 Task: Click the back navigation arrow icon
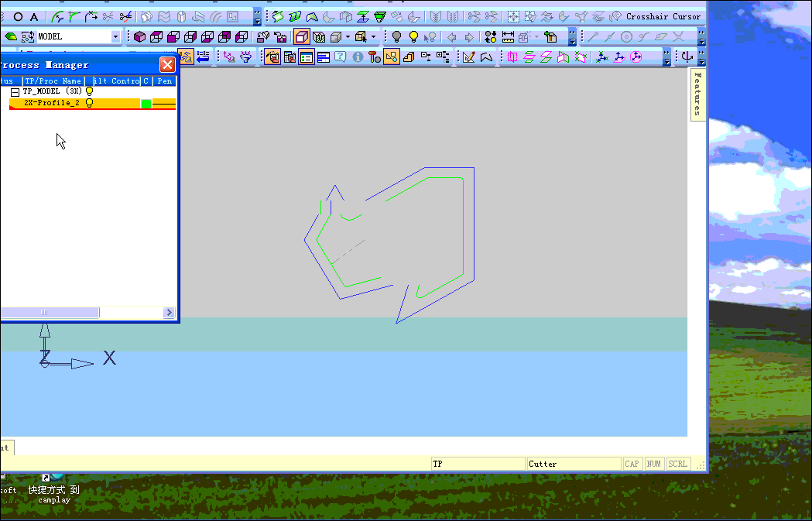451,36
